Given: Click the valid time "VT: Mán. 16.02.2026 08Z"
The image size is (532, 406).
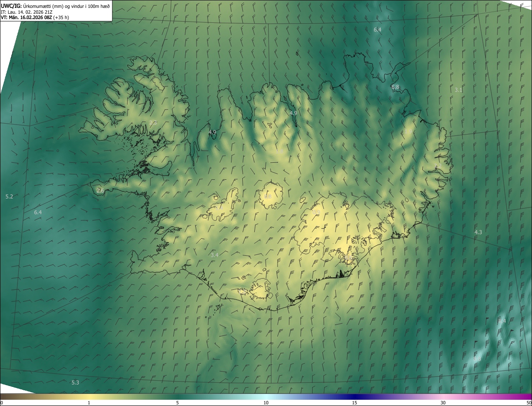Looking at the screenshot, I should pyautogui.click(x=26, y=17).
